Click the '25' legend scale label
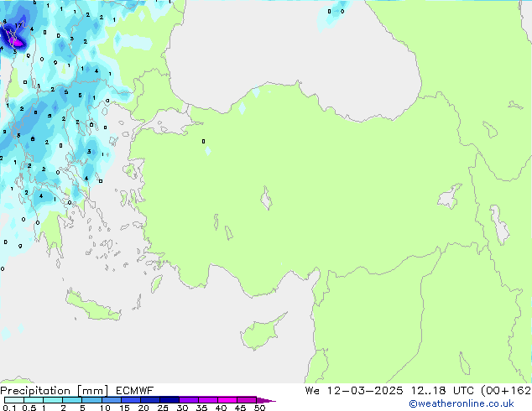This screenshot has height=411, width=532. pyautogui.click(x=163, y=408)
